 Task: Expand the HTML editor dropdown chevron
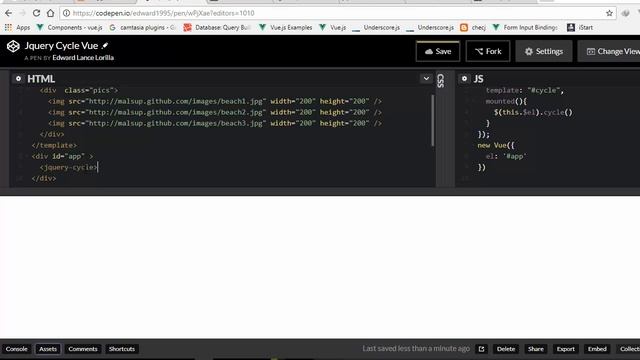(426, 78)
